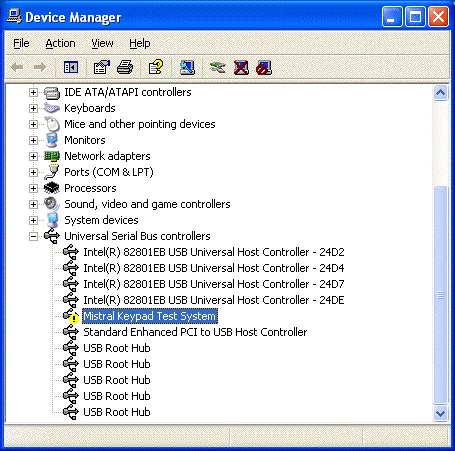Viewport: 455px width, 451px height.
Task: Collapse Universal Serial Bus controllers node
Action: click(x=33, y=236)
